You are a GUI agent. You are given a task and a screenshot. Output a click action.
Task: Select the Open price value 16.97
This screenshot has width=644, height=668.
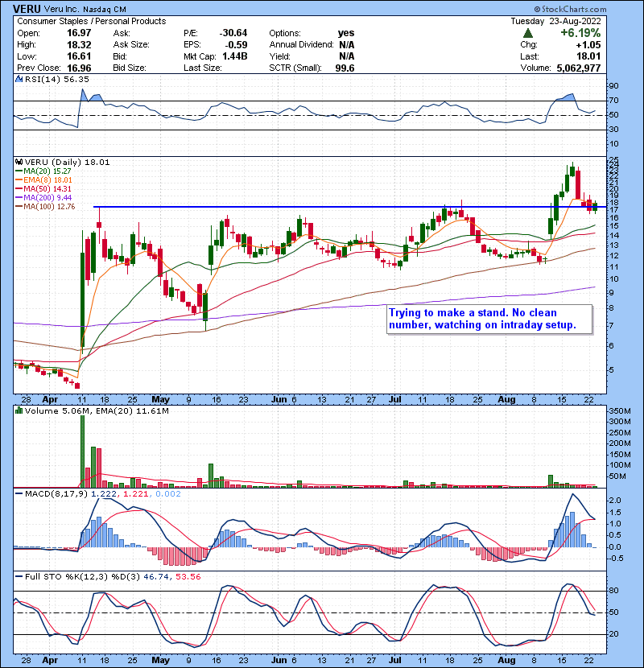[79, 33]
